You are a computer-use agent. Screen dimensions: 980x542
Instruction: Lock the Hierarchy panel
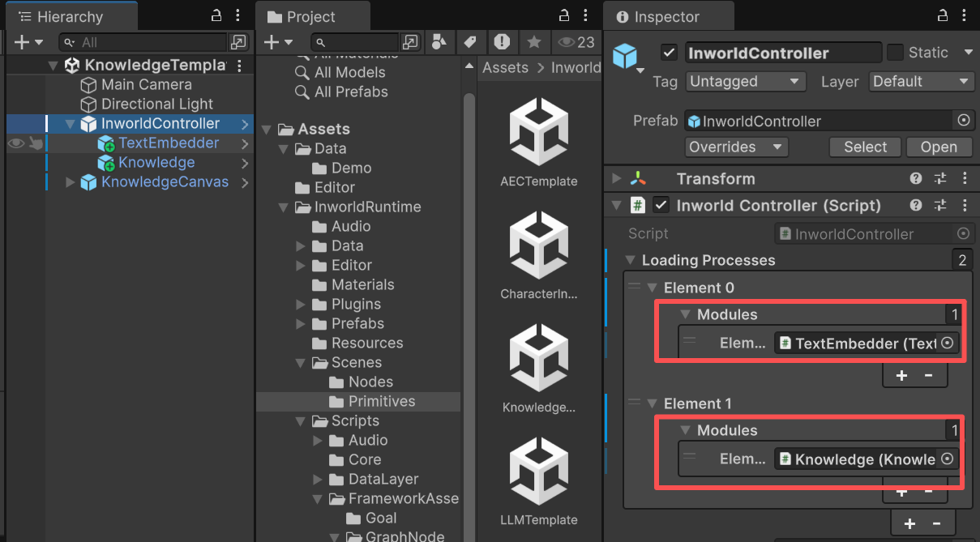click(216, 15)
